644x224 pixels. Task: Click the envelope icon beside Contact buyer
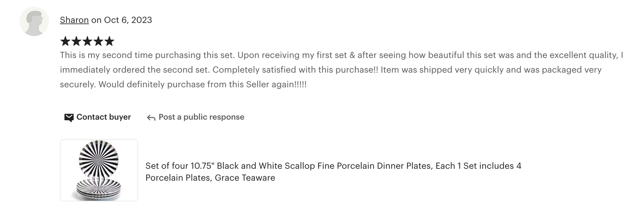pos(69,118)
